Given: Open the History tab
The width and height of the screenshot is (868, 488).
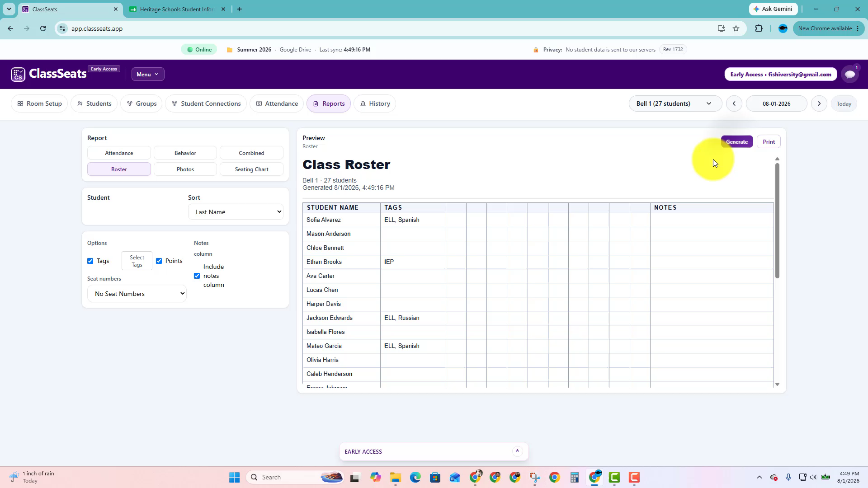Looking at the screenshot, I should click(375, 103).
